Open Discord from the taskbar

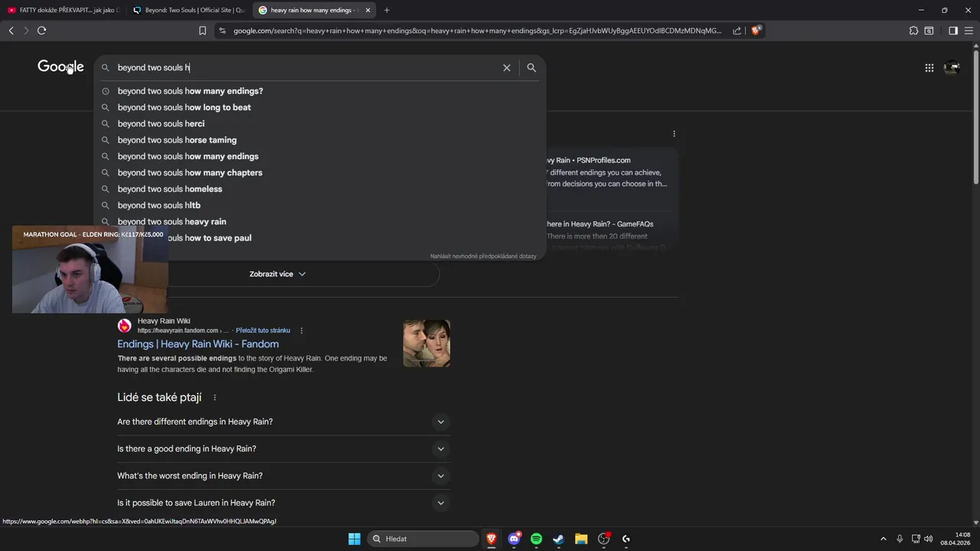514,539
